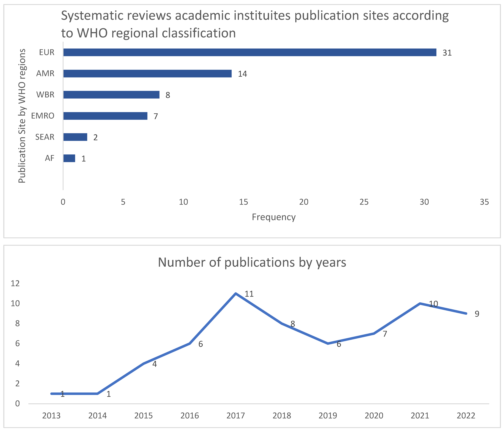This screenshot has width=504, height=431.
Task: Select the Number of publications by years title
Action: (252, 262)
